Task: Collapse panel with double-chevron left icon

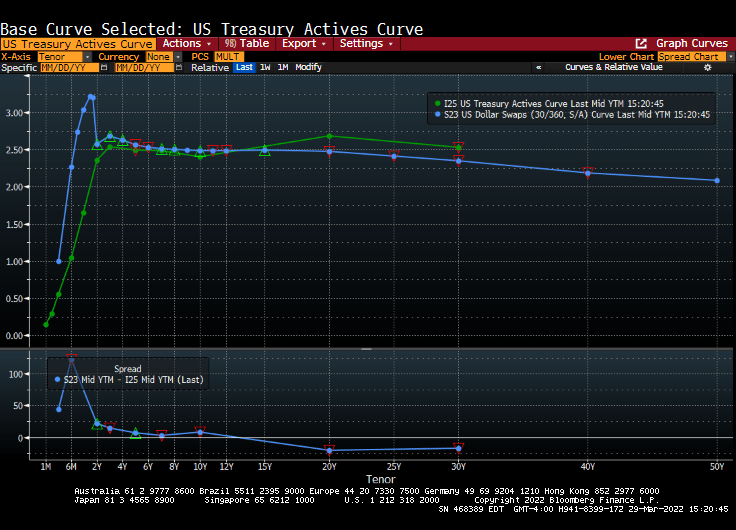Action: coord(539,68)
